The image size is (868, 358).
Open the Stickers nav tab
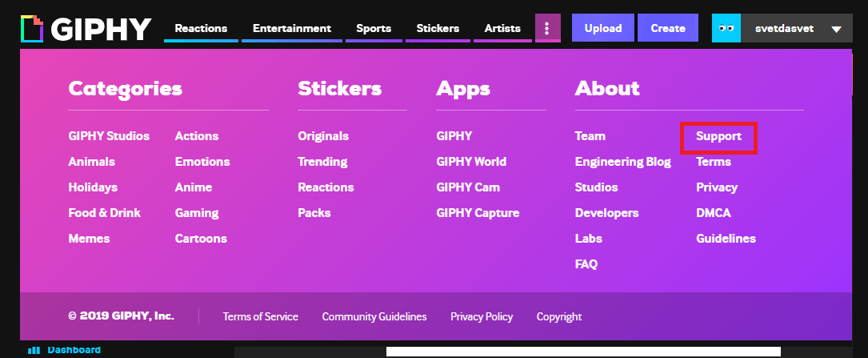pos(438,28)
